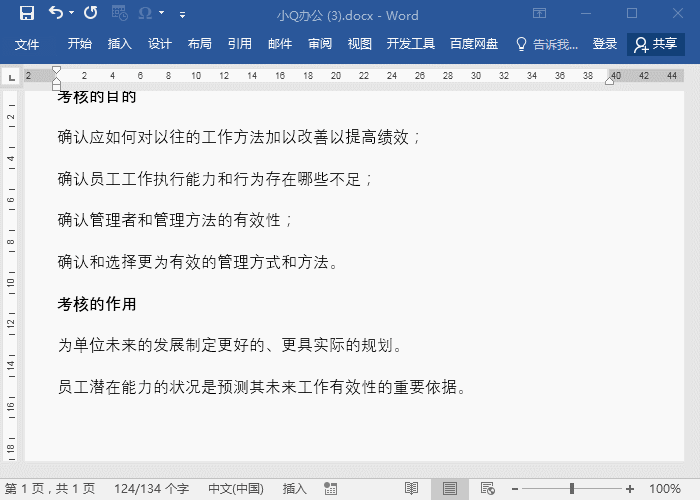Click the line starting with 员工潜在能力的状况
This screenshot has height=500, width=700.
click(262, 387)
